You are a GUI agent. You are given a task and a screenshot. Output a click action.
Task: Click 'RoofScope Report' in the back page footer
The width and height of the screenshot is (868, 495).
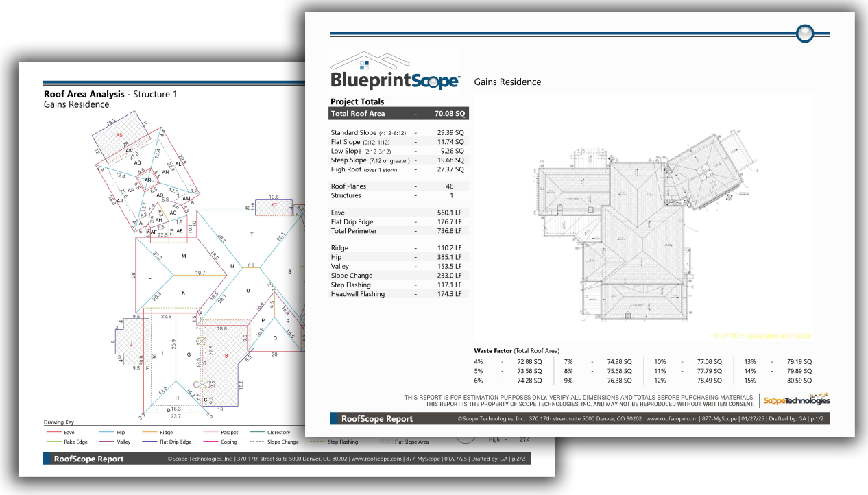[89, 459]
